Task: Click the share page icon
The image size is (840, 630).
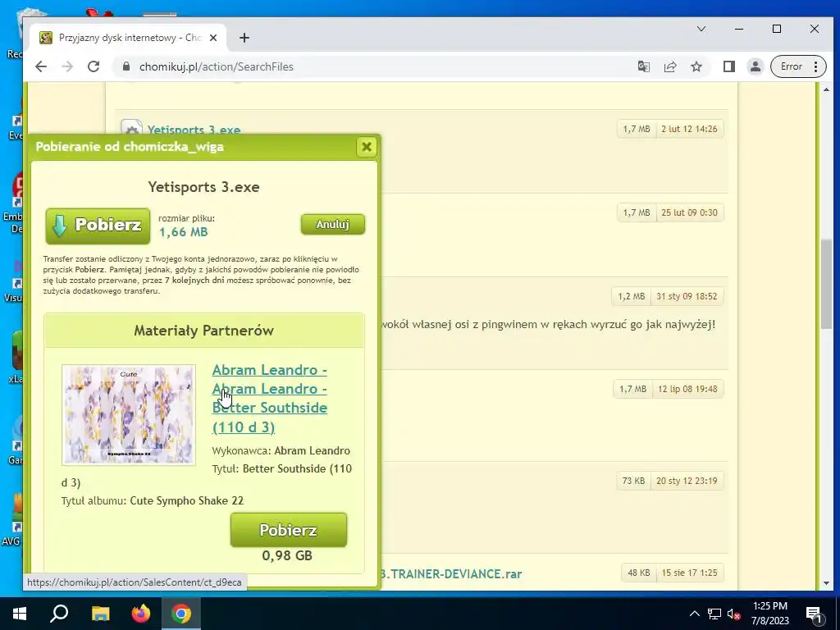Action: [670, 66]
